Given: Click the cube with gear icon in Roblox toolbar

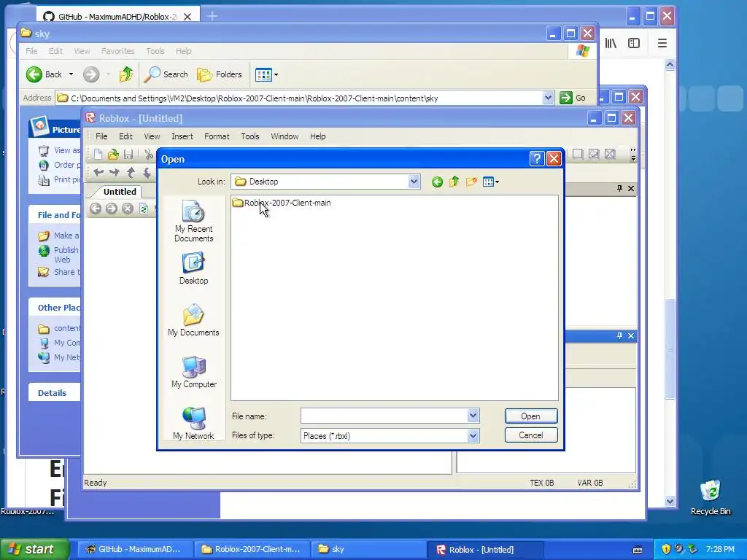Looking at the screenshot, I should [594, 154].
